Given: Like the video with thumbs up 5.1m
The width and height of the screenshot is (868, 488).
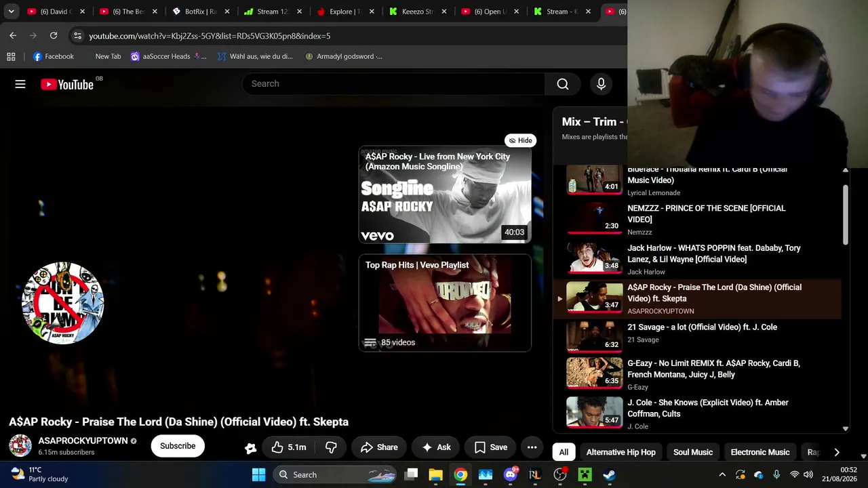Looking at the screenshot, I should (x=289, y=447).
